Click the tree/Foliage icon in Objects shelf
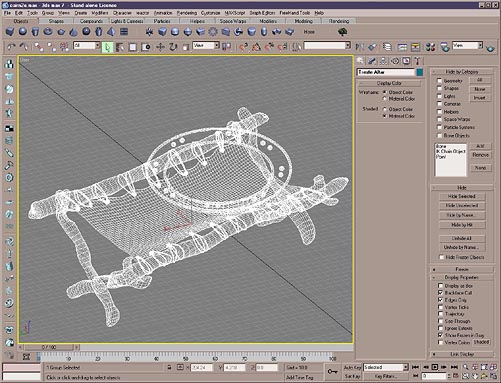This screenshot has width=501, height=383. click(343, 32)
